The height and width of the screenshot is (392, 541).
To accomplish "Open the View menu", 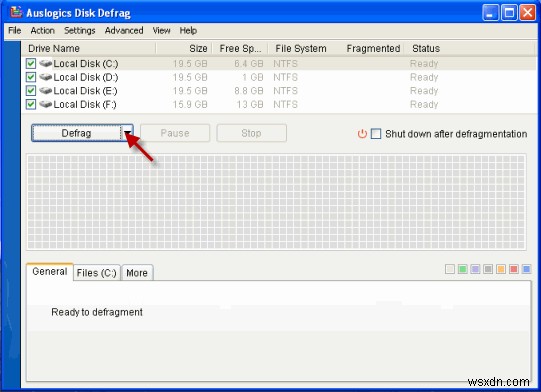I will coord(161,30).
